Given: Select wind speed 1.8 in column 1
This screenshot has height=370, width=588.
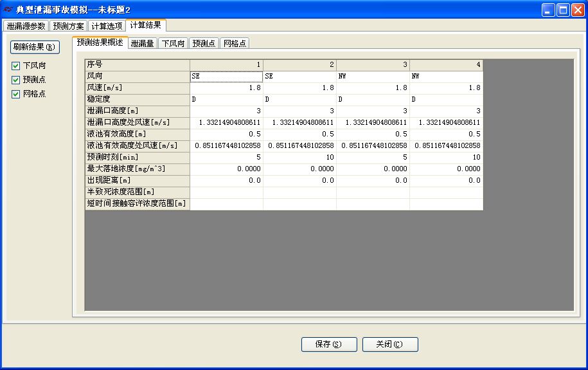Looking at the screenshot, I should click(x=226, y=88).
